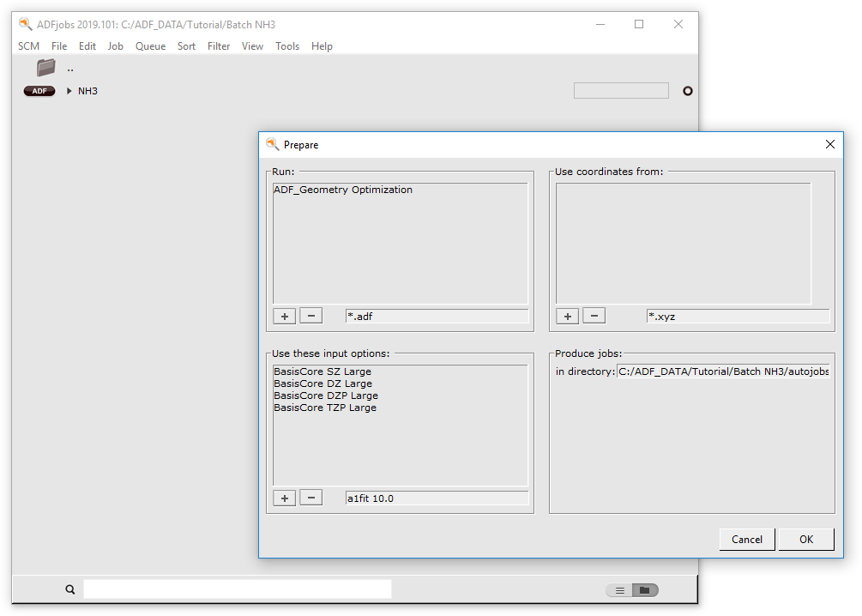Viewport: 862px width, 616px height.
Task: Click the circle status icon near filter box
Action: (686, 90)
